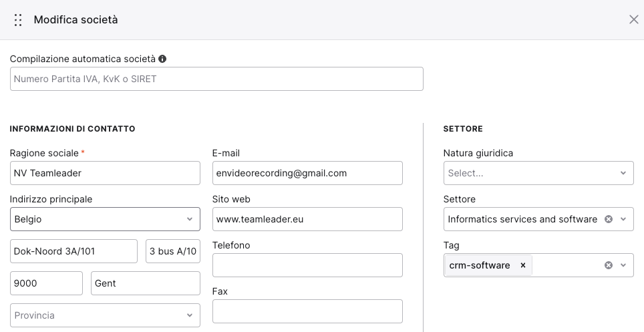Click the drag handle beside Modifica società

[x=17, y=20]
